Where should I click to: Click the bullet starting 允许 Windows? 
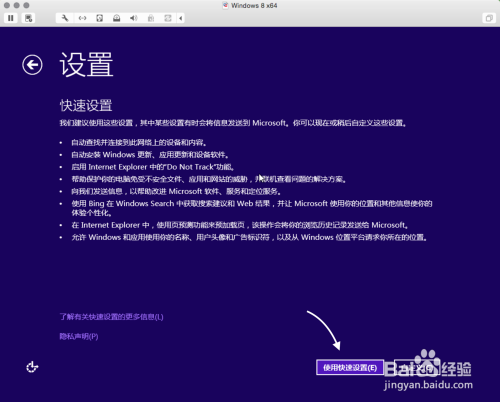point(249,237)
